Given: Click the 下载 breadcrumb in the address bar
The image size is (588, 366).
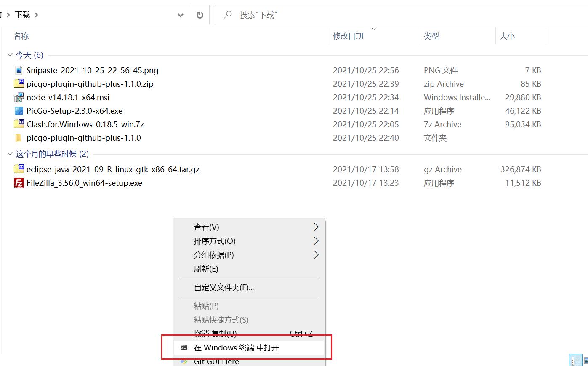Looking at the screenshot, I should click(x=22, y=14).
